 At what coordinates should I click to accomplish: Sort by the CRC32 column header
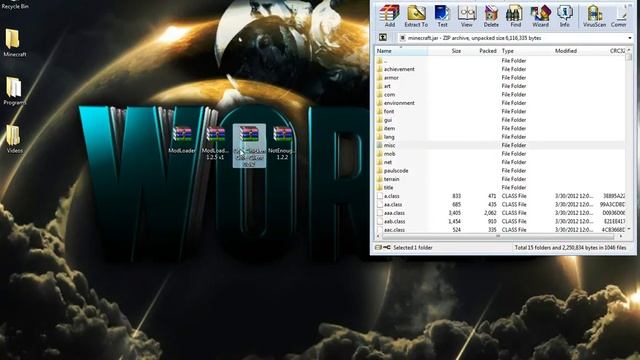[x=617, y=51]
